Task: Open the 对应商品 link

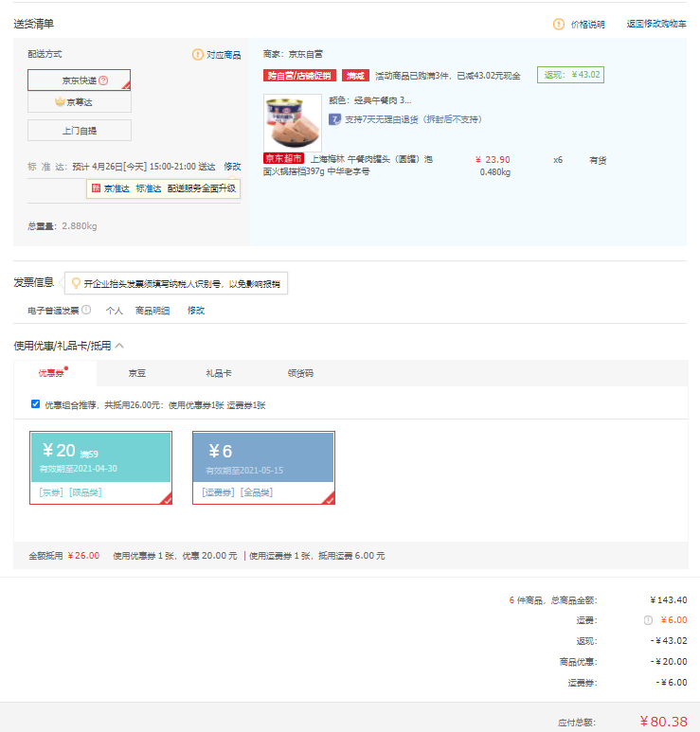Action: pos(224,55)
